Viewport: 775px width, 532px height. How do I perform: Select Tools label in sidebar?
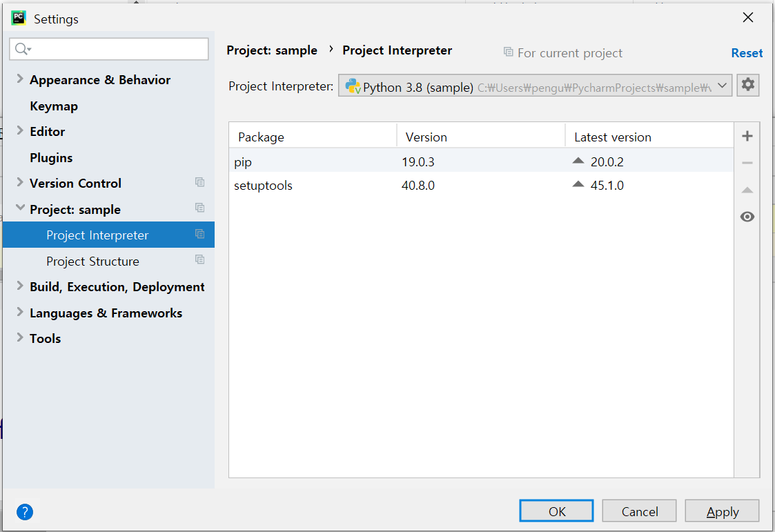click(x=45, y=339)
